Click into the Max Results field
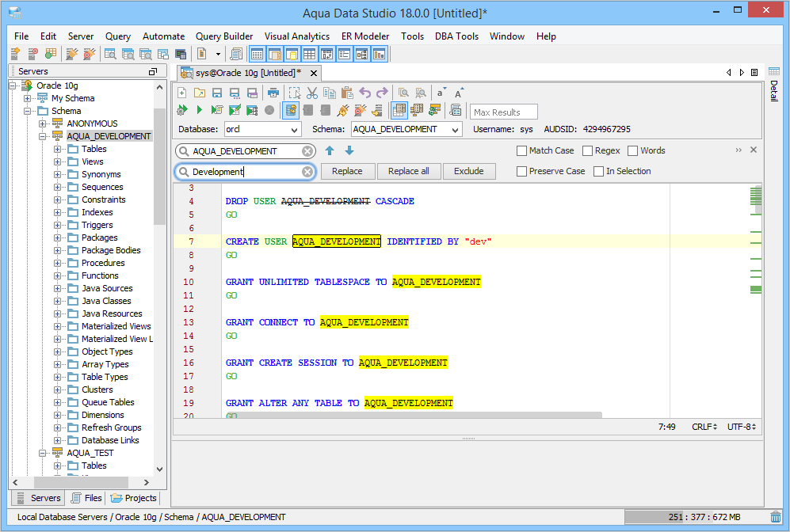790x532 pixels. (x=504, y=112)
